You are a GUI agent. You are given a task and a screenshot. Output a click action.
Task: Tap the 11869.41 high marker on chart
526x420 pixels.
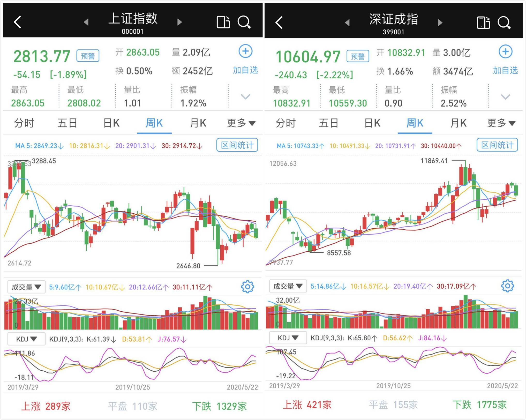pyautogui.click(x=434, y=161)
